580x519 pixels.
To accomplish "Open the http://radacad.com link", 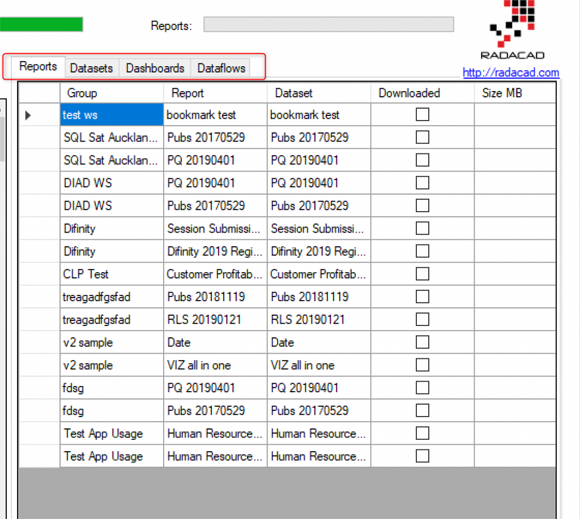I will tap(510, 73).
